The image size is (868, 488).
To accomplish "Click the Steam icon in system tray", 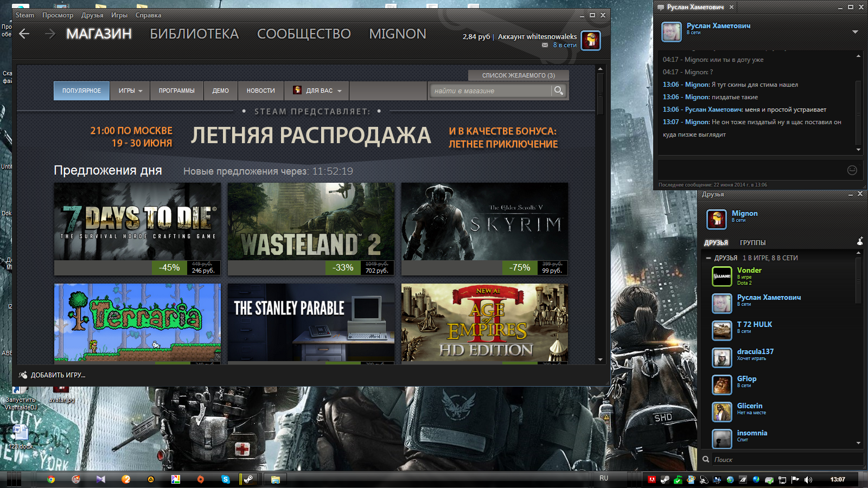I will pos(665,479).
